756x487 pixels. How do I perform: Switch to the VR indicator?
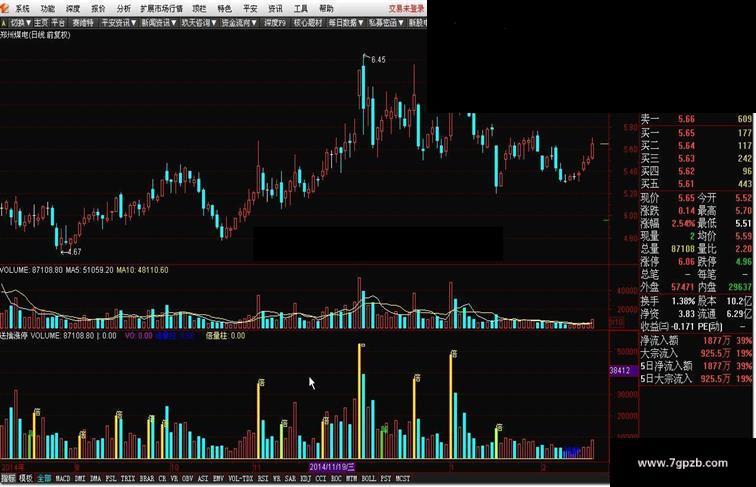(x=174, y=478)
